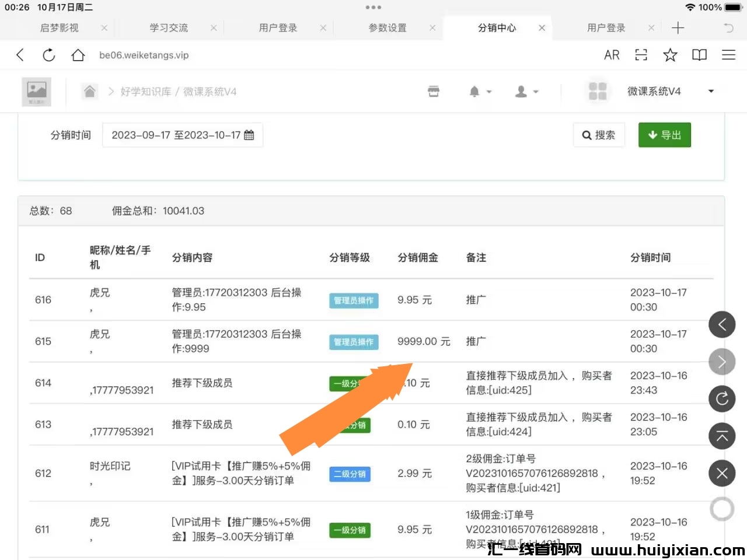Viewport: 747px width, 560px height.
Task: Expand the user account dropdown
Action: point(526,92)
